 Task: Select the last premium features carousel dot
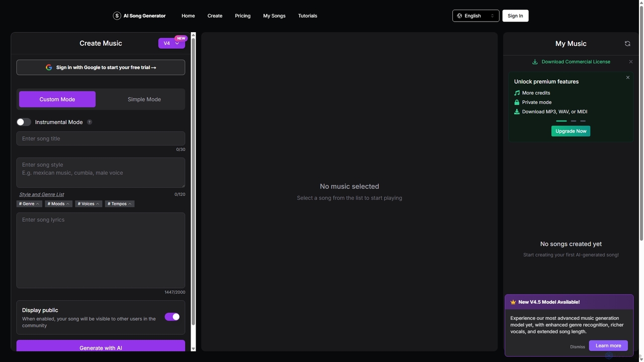(583, 121)
